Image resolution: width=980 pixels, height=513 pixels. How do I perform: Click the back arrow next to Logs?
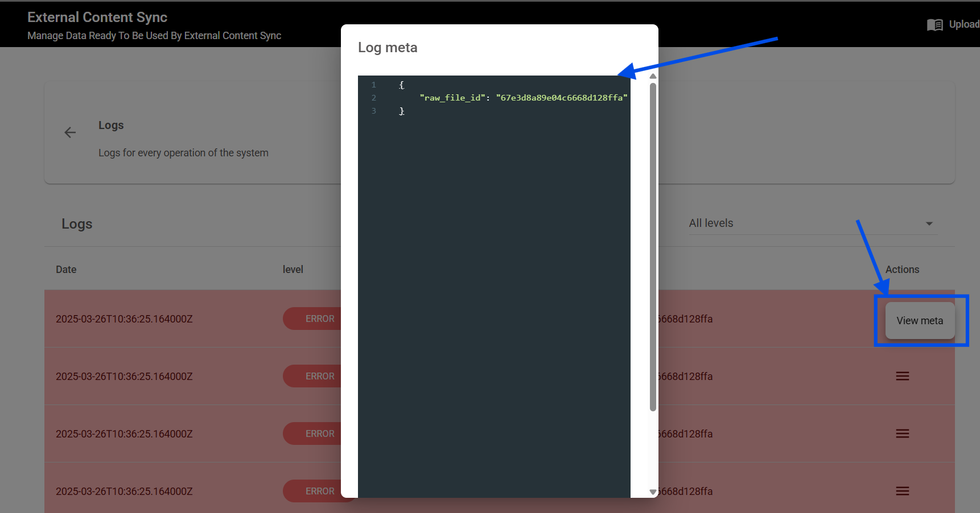(x=70, y=132)
